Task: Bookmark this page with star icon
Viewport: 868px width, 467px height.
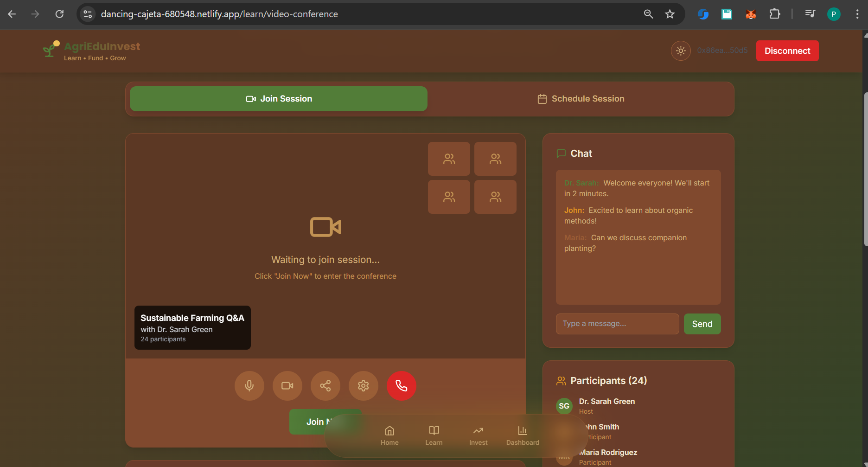Action: pyautogui.click(x=670, y=14)
